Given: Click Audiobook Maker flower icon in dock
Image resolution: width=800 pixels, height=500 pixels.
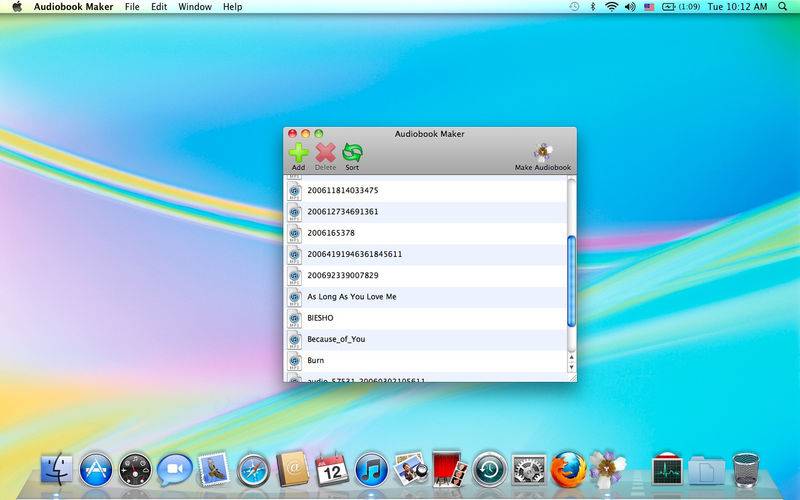Looking at the screenshot, I should pos(607,468).
